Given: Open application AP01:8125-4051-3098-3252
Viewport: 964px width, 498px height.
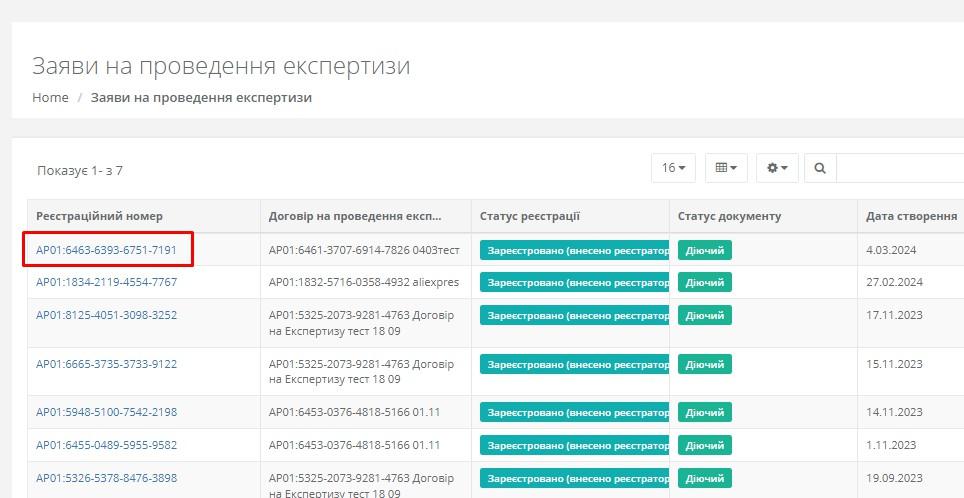Looking at the screenshot, I should coord(106,315).
